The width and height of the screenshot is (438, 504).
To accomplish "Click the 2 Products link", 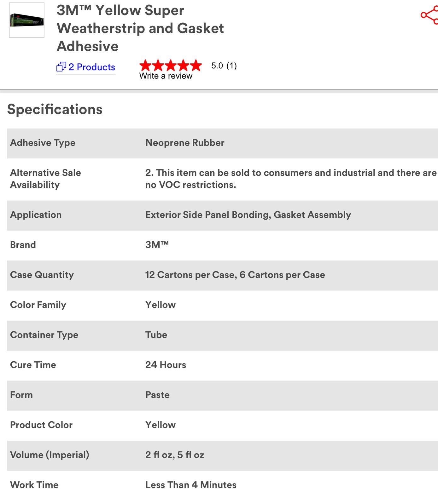I will pyautogui.click(x=92, y=67).
